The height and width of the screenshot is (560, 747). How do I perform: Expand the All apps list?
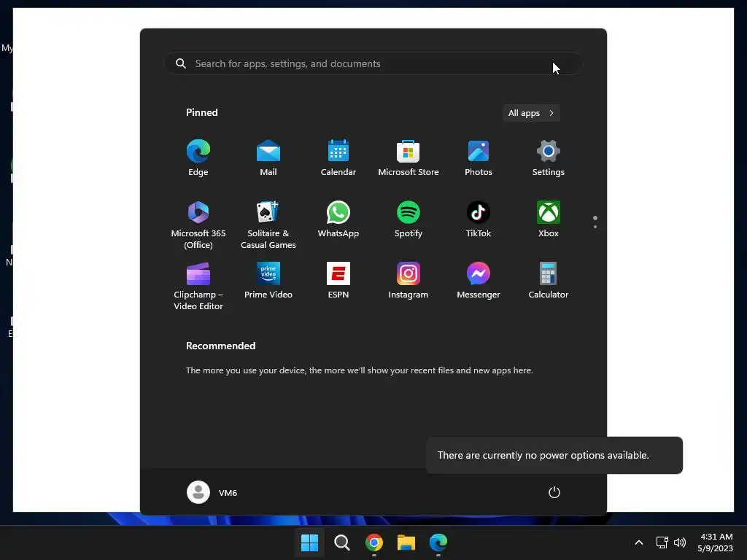tap(531, 113)
